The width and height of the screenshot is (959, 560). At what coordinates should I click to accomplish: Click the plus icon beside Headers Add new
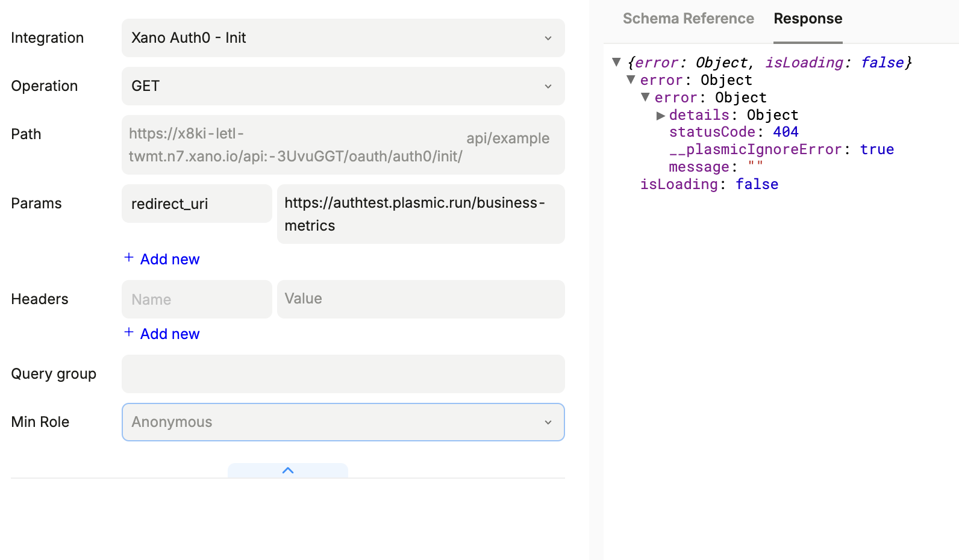click(129, 332)
